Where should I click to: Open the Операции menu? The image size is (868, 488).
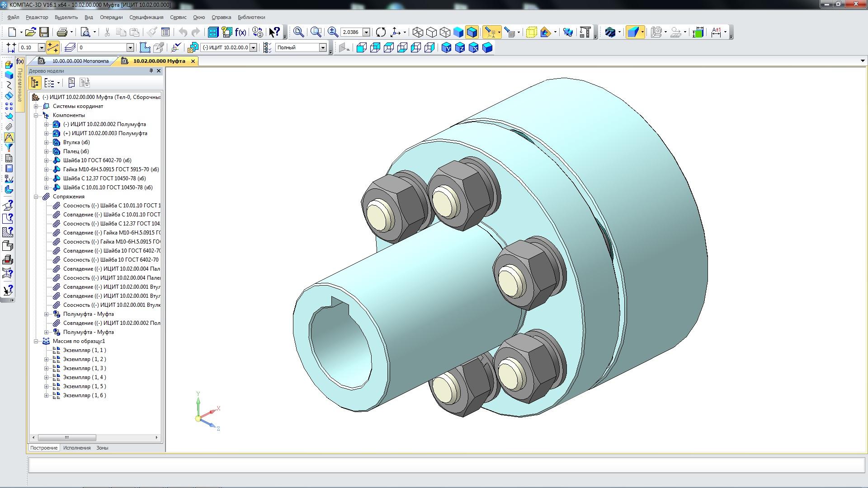tap(111, 17)
